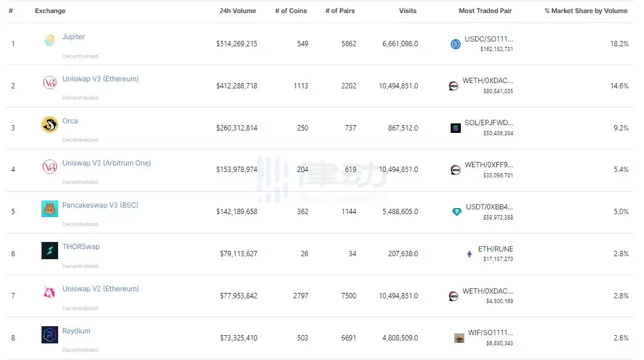644x360 pixels.
Task: Sort table by 24h Volume header
Action: point(238,11)
